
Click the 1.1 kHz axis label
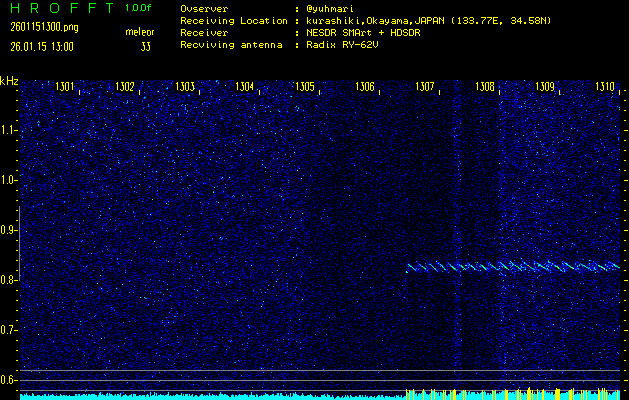click(x=8, y=130)
